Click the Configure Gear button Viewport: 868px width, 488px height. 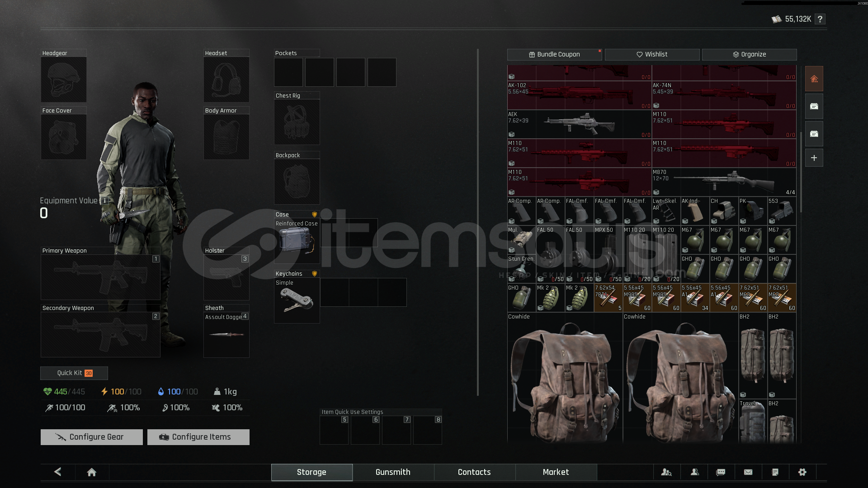coord(91,437)
